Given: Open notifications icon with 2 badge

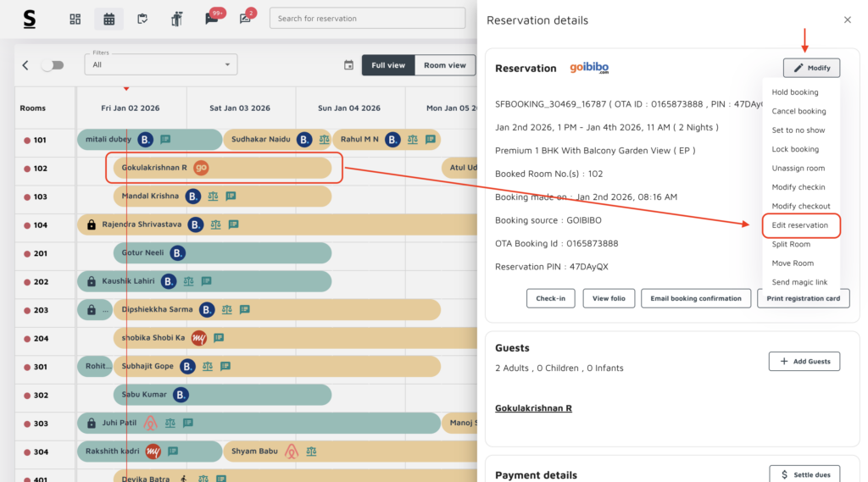Looking at the screenshot, I should [x=246, y=19].
